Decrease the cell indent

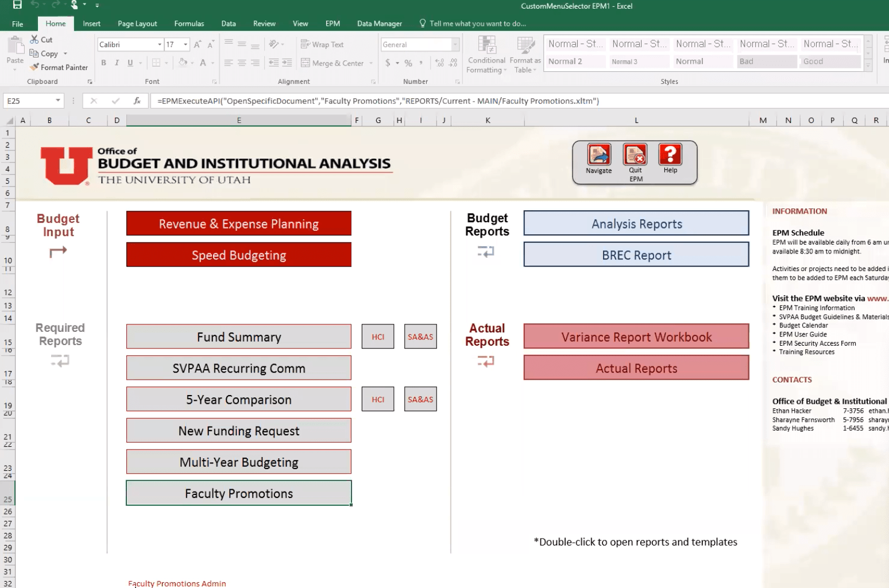pos(274,63)
